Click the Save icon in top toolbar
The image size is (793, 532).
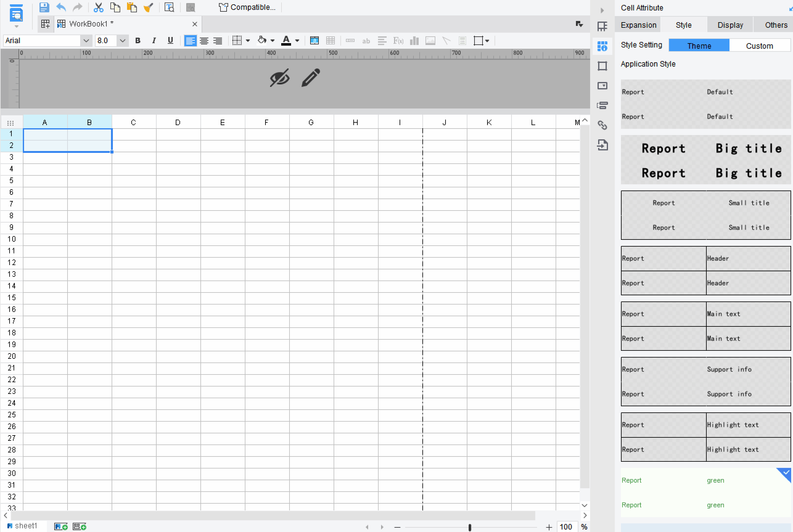click(44, 7)
